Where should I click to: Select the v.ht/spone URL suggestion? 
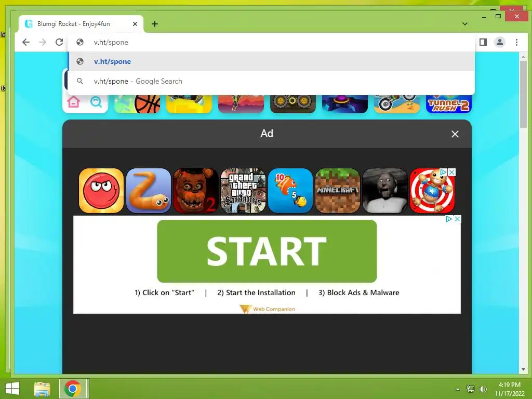tap(271, 61)
